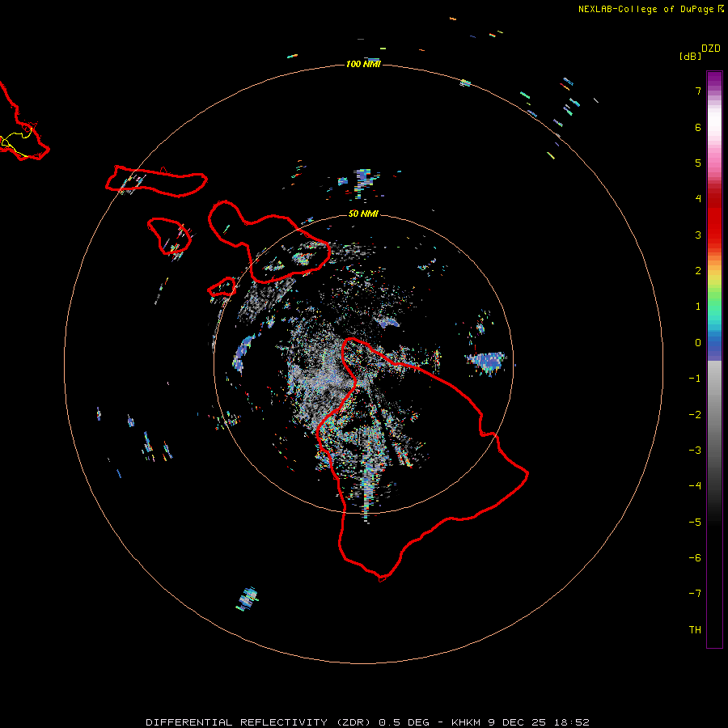
Task: Click the 2 value on color scale
Action: (x=698, y=271)
